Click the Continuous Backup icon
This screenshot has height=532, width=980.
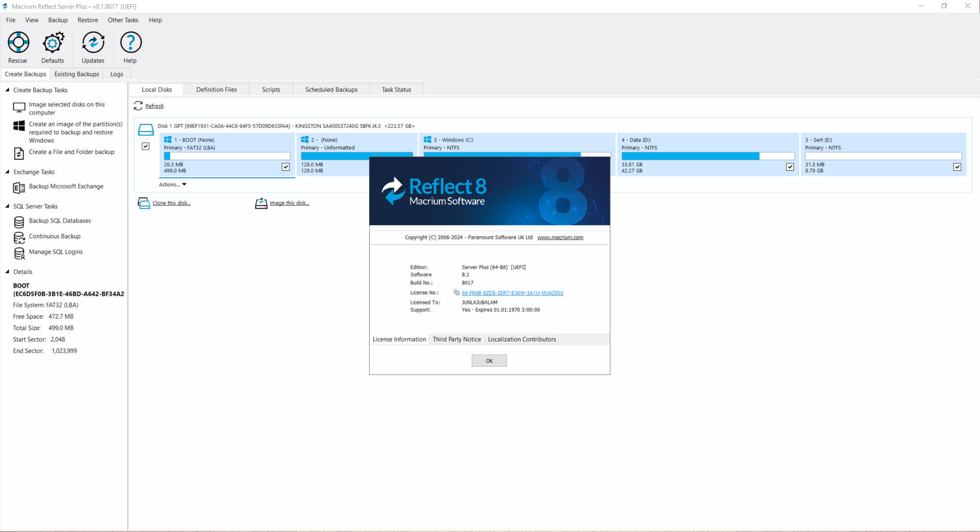coord(19,238)
